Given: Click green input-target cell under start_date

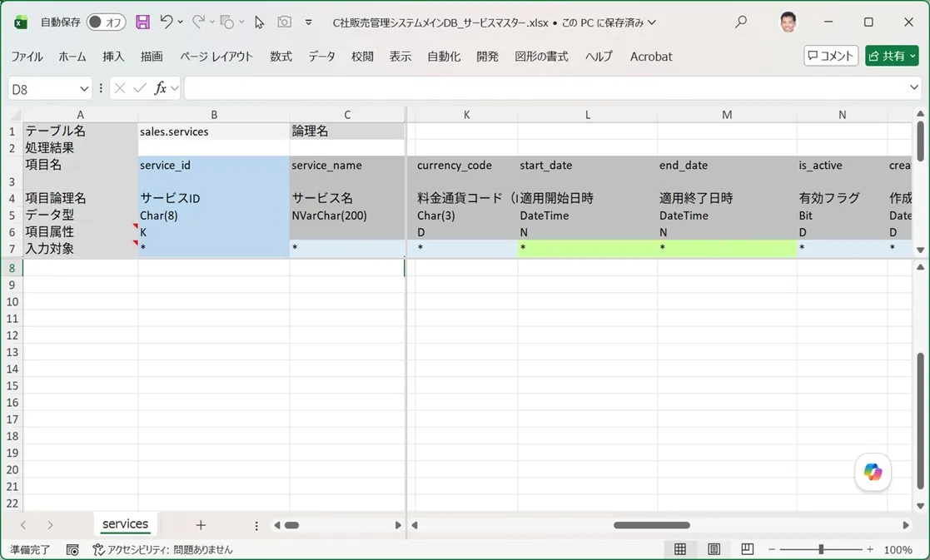Looking at the screenshot, I should click(588, 248).
